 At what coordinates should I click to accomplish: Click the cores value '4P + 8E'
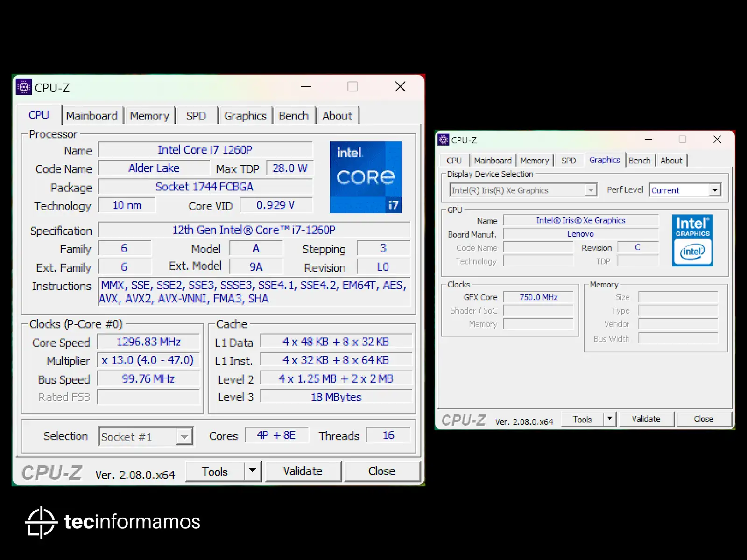click(276, 435)
